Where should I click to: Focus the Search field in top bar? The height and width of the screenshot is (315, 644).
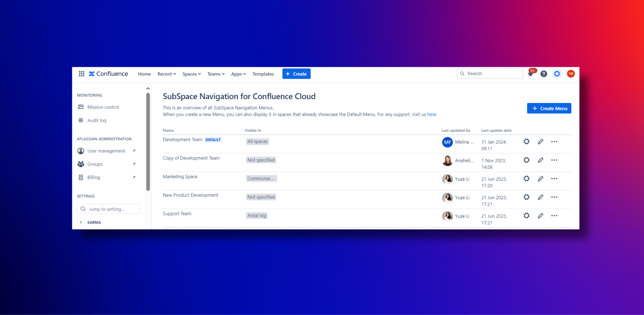(x=490, y=73)
